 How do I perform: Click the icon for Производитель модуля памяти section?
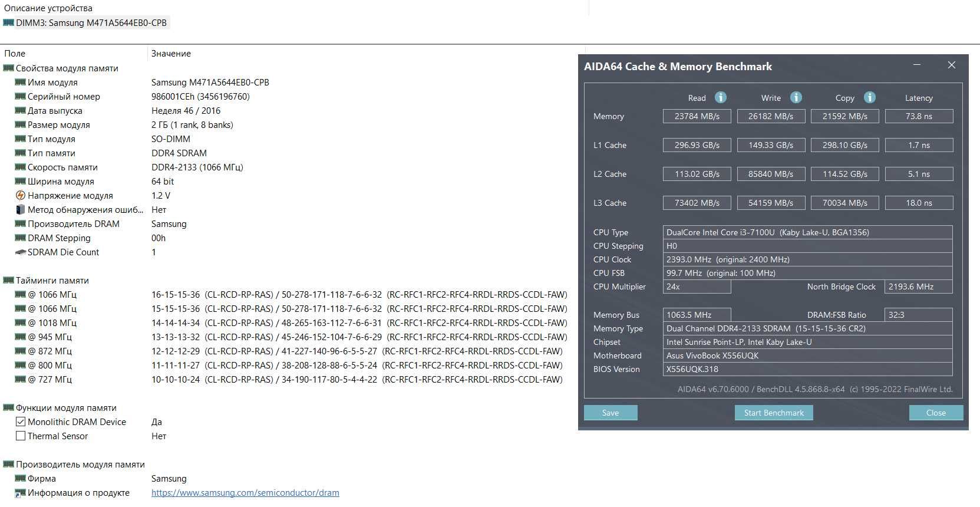pyautogui.click(x=8, y=465)
